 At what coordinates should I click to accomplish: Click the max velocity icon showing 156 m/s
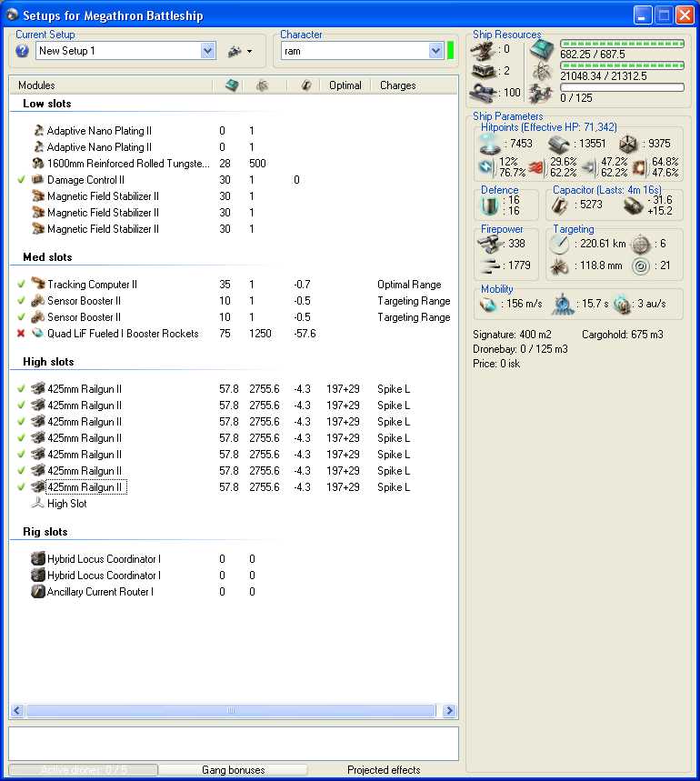coord(488,305)
